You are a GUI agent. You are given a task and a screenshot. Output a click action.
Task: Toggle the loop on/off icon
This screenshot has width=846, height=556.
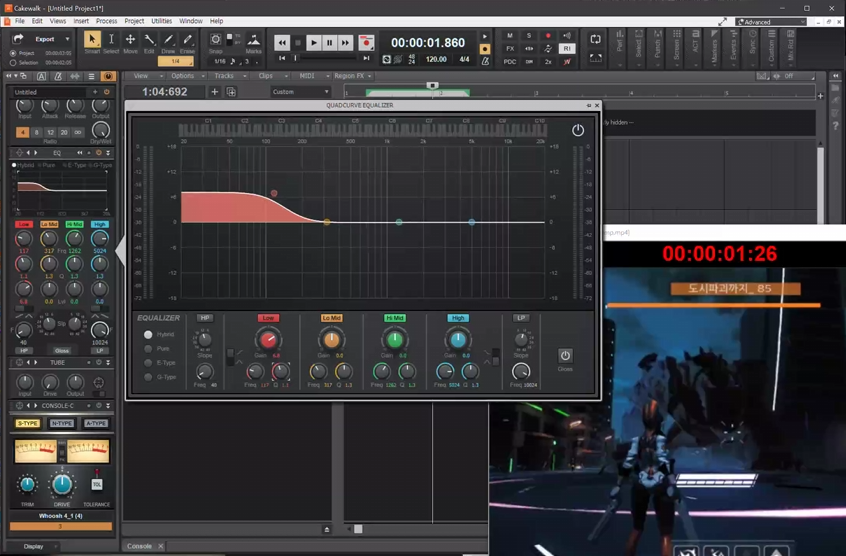tap(595, 39)
